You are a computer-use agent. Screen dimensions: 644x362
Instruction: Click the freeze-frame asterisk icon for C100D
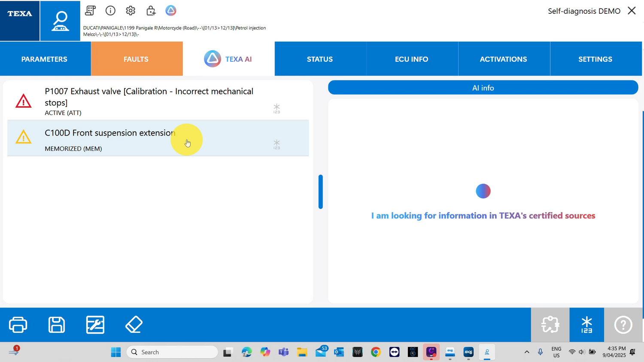point(276,145)
